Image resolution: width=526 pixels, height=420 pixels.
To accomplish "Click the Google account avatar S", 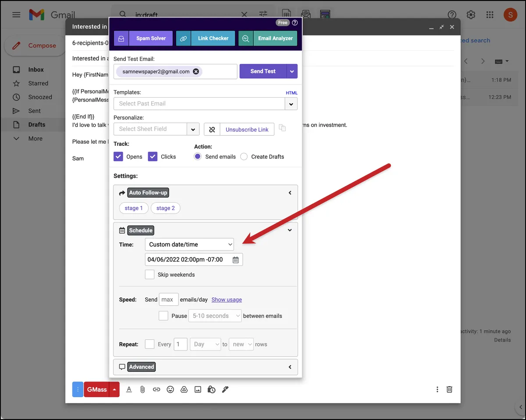I will pos(510,15).
